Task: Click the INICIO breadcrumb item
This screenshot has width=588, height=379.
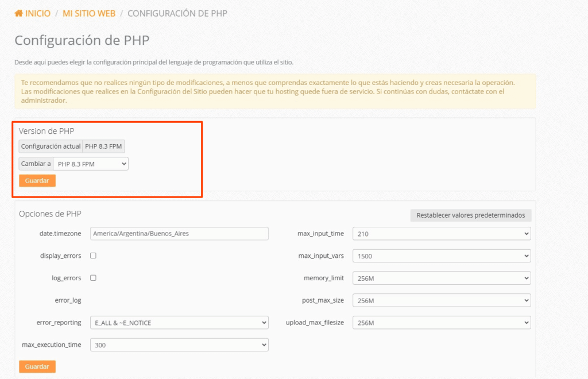Action: pos(37,13)
